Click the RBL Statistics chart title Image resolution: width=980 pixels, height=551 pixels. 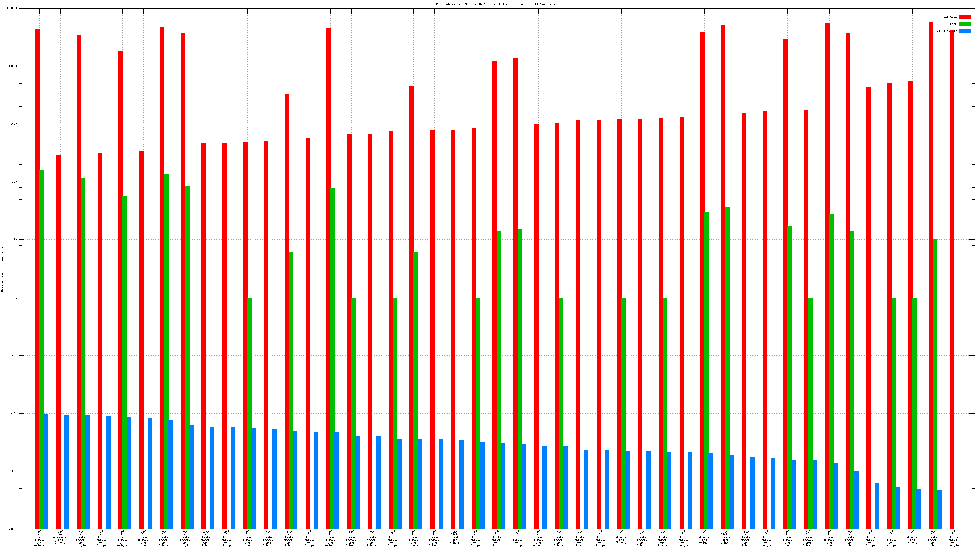pos(496,4)
